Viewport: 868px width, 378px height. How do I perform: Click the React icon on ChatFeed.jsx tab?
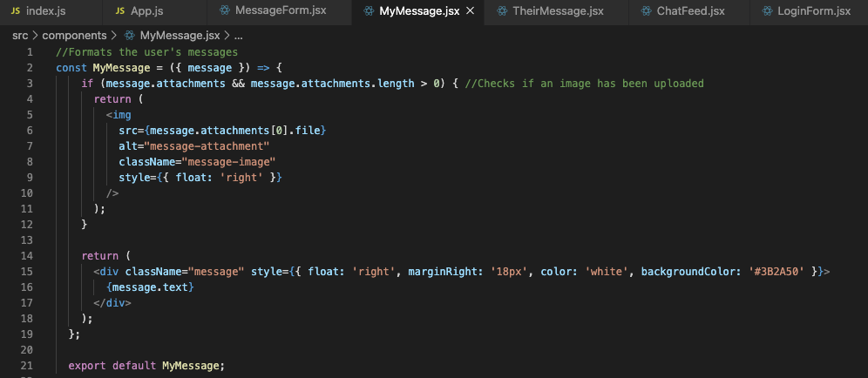(x=646, y=11)
